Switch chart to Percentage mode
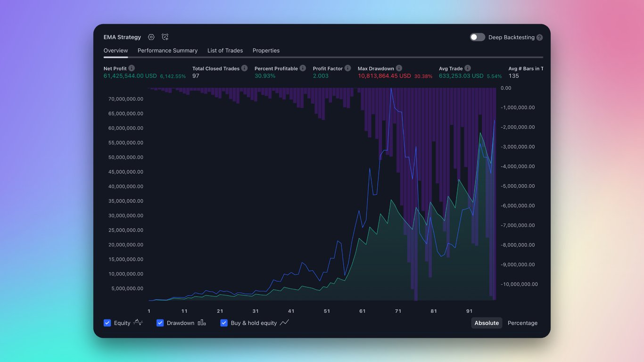This screenshot has width=644, height=362. point(522,323)
